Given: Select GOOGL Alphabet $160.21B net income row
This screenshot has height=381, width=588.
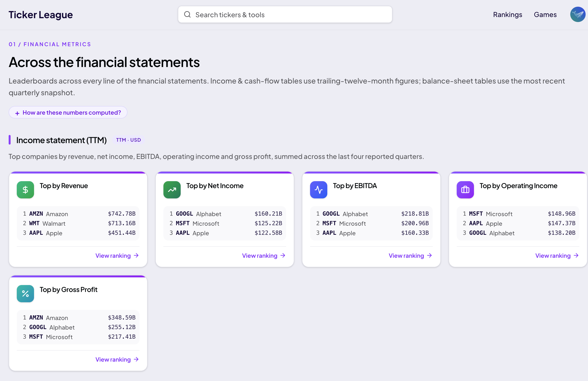Looking at the screenshot, I should (225, 214).
